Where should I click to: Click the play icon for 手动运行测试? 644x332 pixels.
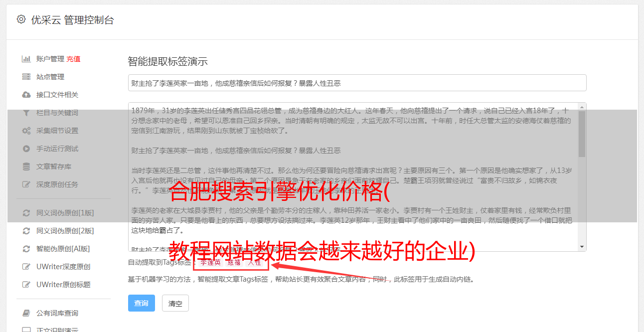click(x=26, y=149)
